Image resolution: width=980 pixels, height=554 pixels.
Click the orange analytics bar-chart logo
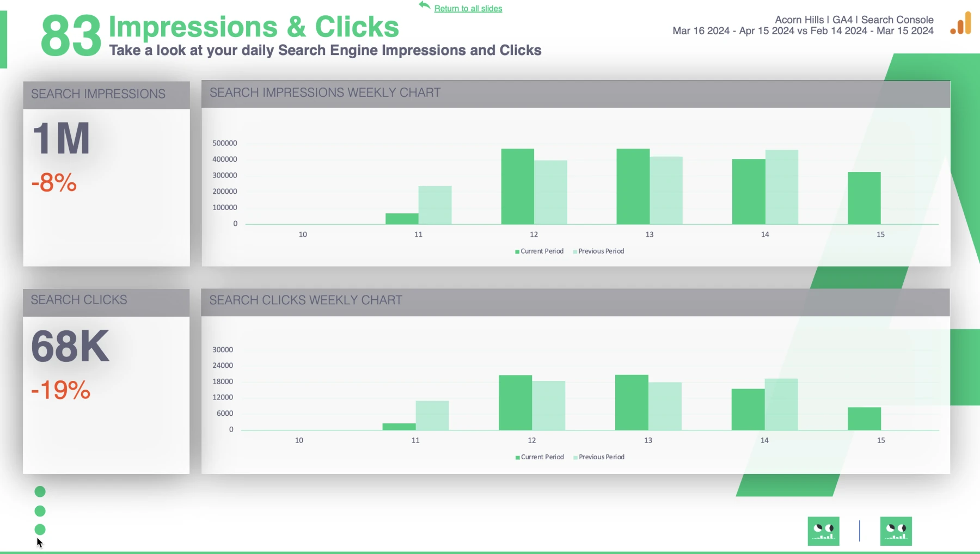pyautogui.click(x=960, y=23)
